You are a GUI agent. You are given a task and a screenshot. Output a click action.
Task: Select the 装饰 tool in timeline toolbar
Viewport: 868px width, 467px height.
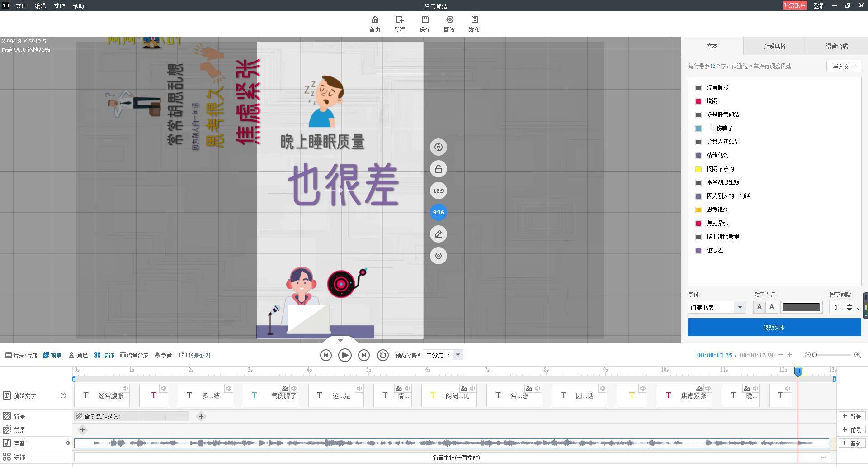coord(104,355)
